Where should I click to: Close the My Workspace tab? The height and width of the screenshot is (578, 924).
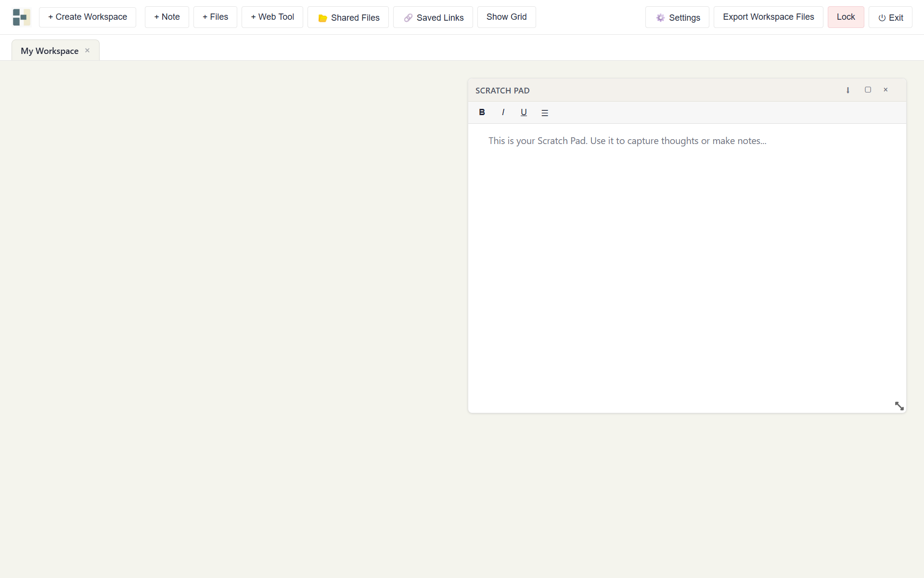pyautogui.click(x=87, y=50)
